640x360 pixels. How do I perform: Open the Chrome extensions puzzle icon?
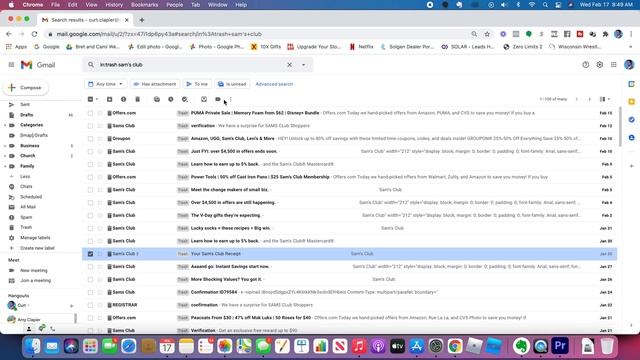pyautogui.click(x=605, y=34)
